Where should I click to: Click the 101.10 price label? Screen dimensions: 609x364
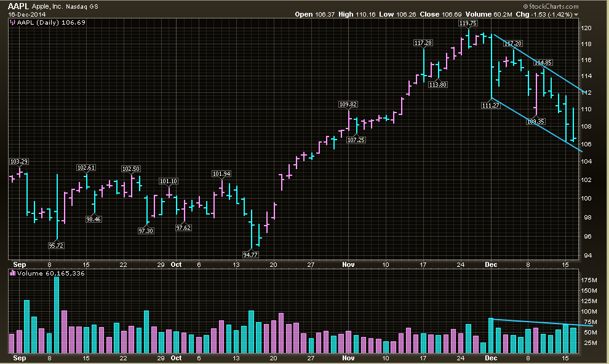click(x=169, y=181)
